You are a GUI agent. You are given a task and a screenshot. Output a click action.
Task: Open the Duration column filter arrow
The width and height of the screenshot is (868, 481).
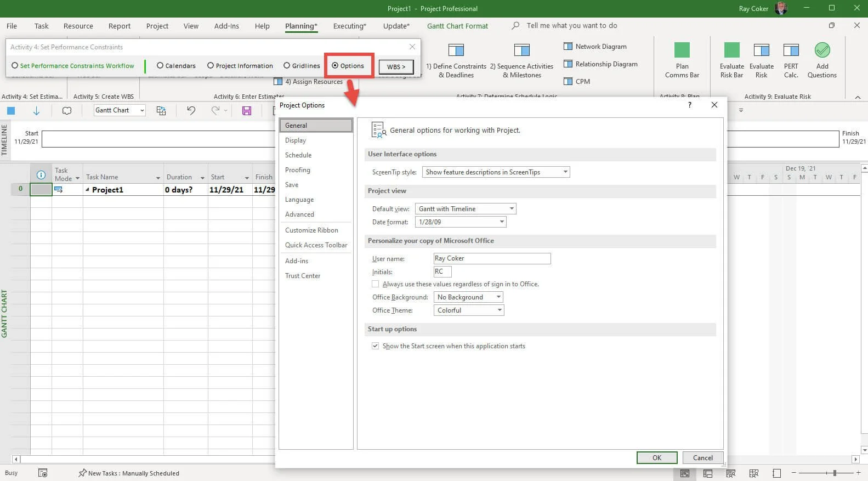[x=202, y=178]
